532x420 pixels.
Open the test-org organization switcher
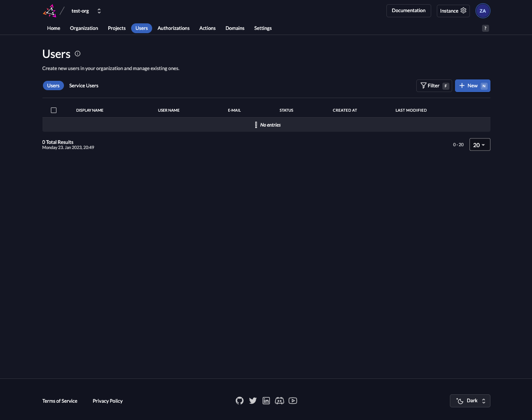point(86,11)
